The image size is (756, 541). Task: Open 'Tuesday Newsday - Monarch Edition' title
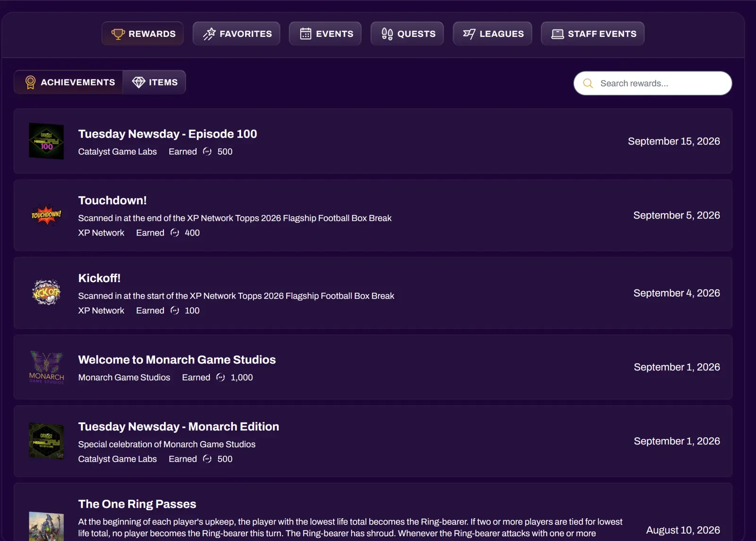tap(179, 427)
